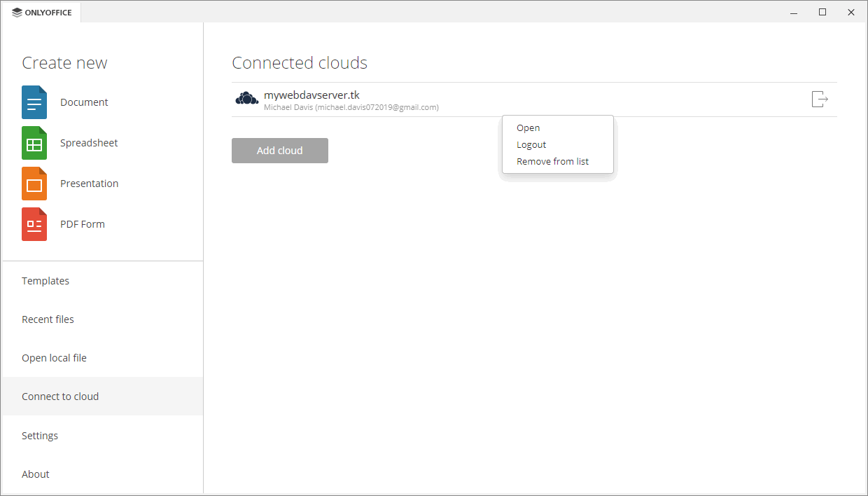Open the Connect to cloud section
868x496 pixels.
pos(60,396)
